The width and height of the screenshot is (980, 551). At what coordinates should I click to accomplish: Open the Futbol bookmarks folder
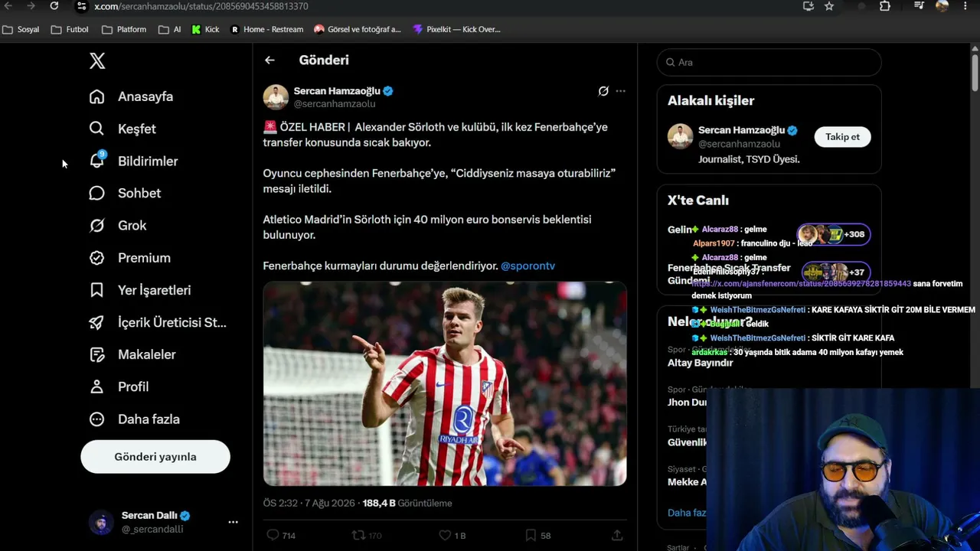70,30
